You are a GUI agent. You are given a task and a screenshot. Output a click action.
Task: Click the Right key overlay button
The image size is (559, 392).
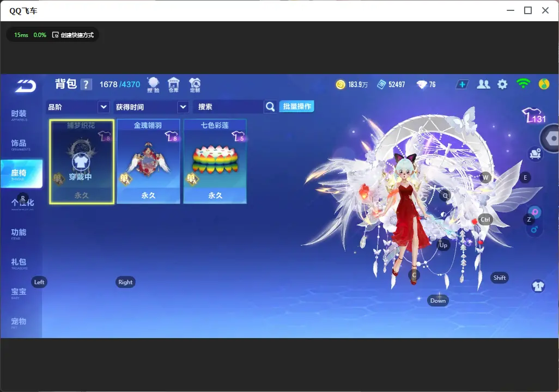click(x=125, y=282)
